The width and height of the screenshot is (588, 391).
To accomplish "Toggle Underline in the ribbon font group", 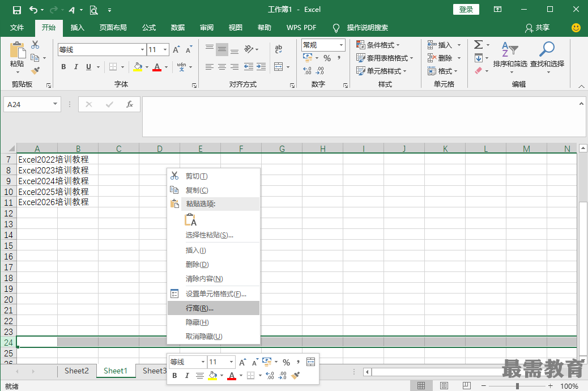I will tap(88, 67).
